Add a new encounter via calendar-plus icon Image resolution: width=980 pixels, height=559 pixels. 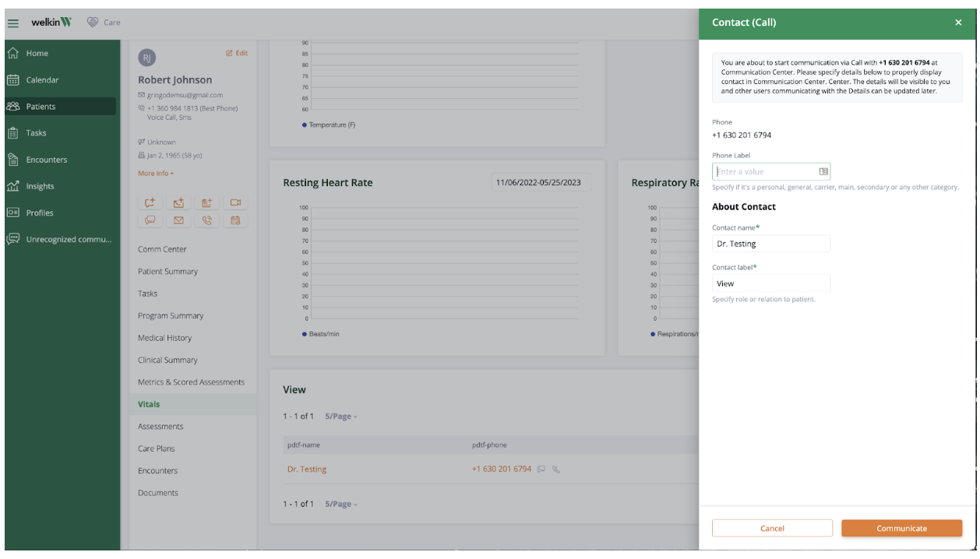tap(206, 202)
